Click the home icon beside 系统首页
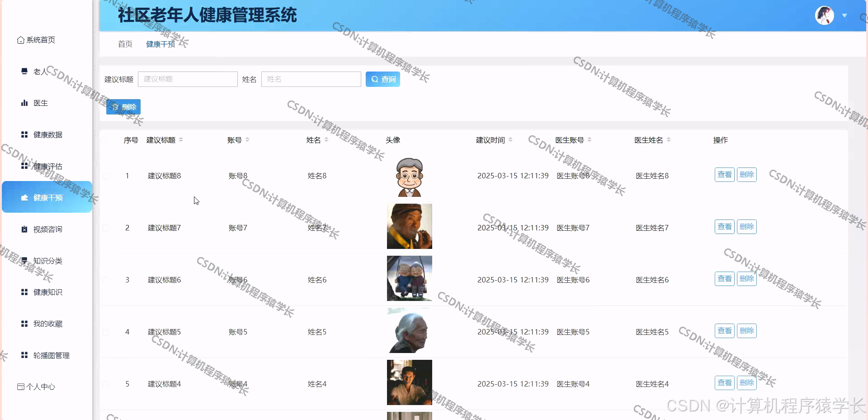Screen dimensions: 868x420 pos(20,40)
